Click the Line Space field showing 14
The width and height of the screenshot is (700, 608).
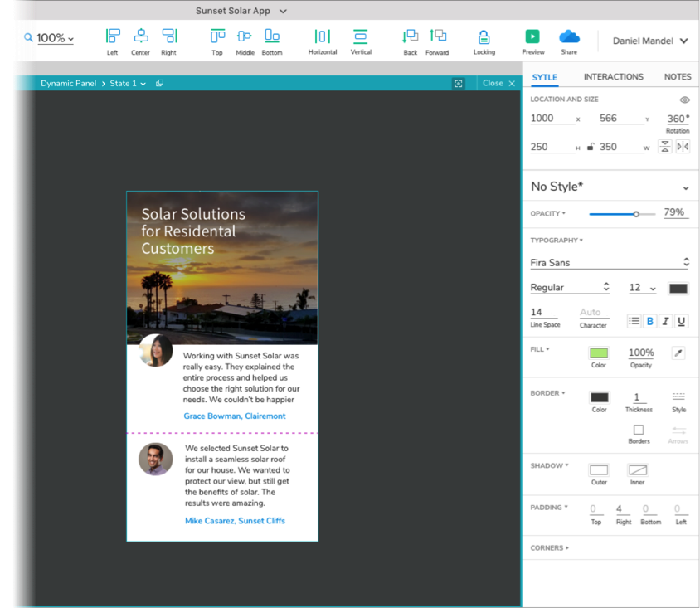544,312
